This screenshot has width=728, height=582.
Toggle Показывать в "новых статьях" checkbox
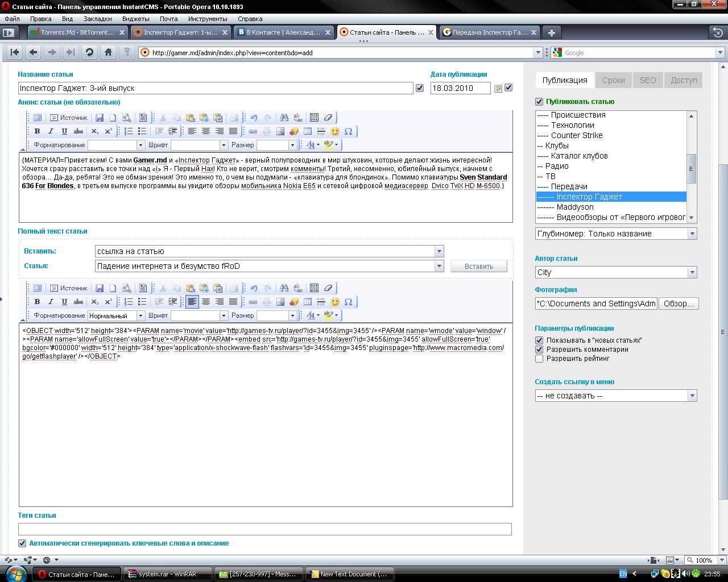click(x=539, y=340)
